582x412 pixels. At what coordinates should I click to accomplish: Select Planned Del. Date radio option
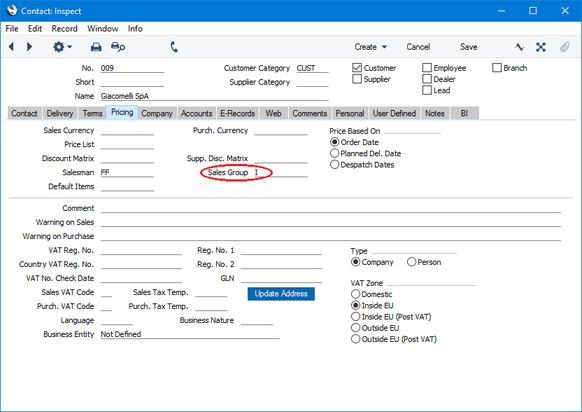334,153
